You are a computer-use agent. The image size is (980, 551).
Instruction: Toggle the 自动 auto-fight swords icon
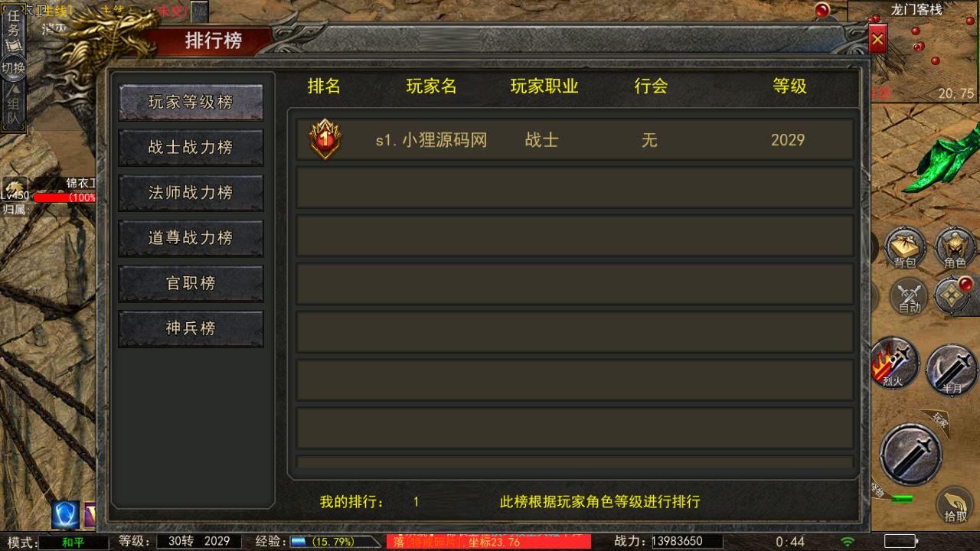click(x=909, y=296)
